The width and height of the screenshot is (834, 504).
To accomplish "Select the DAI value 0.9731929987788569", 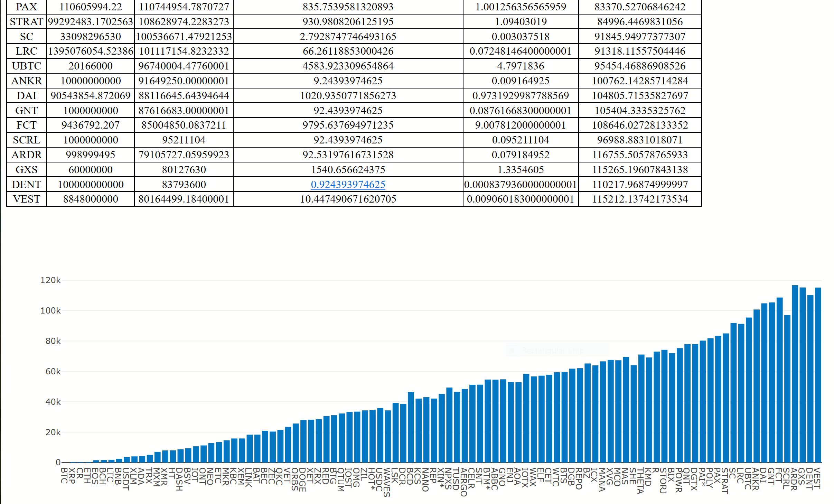I will coord(521,96).
